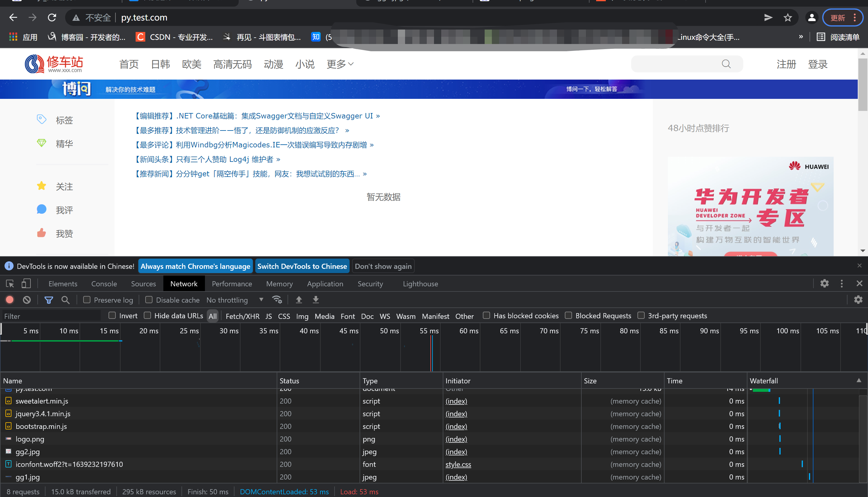Focus the network Filter input field

pyautogui.click(x=51, y=316)
